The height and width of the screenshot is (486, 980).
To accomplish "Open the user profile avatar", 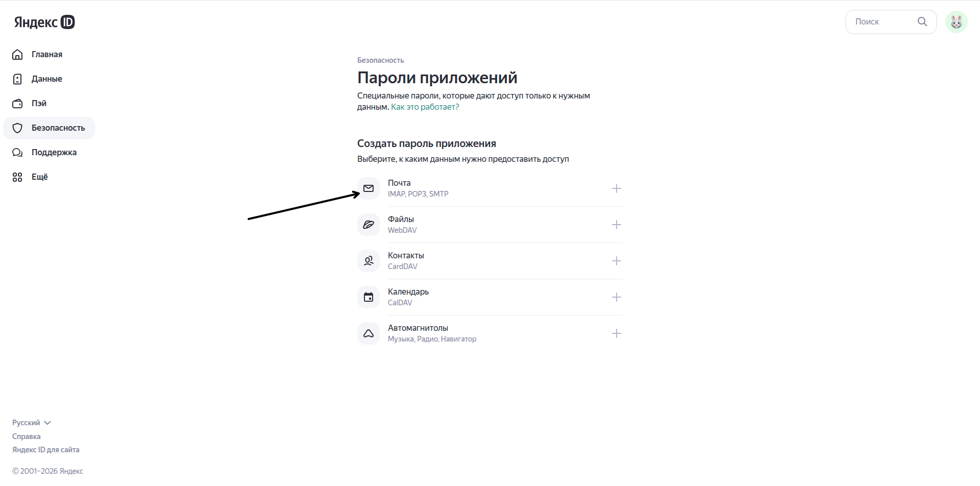I will click(957, 21).
